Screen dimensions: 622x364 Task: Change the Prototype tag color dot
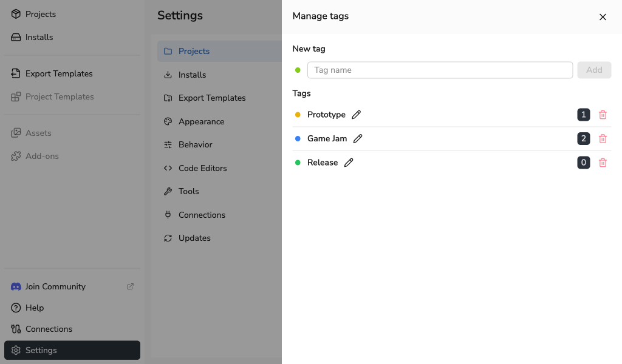[x=298, y=115]
